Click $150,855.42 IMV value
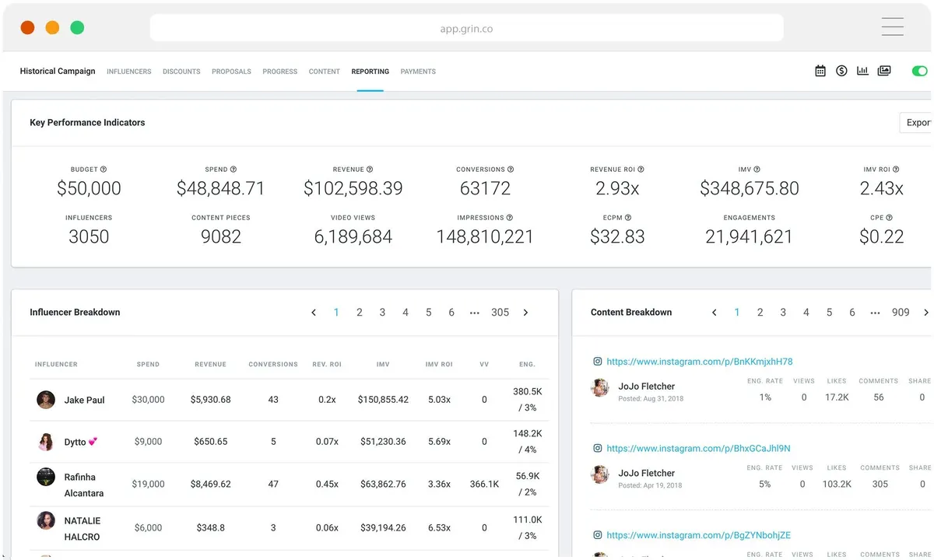Viewport: 934px width, 560px height. [x=383, y=400]
